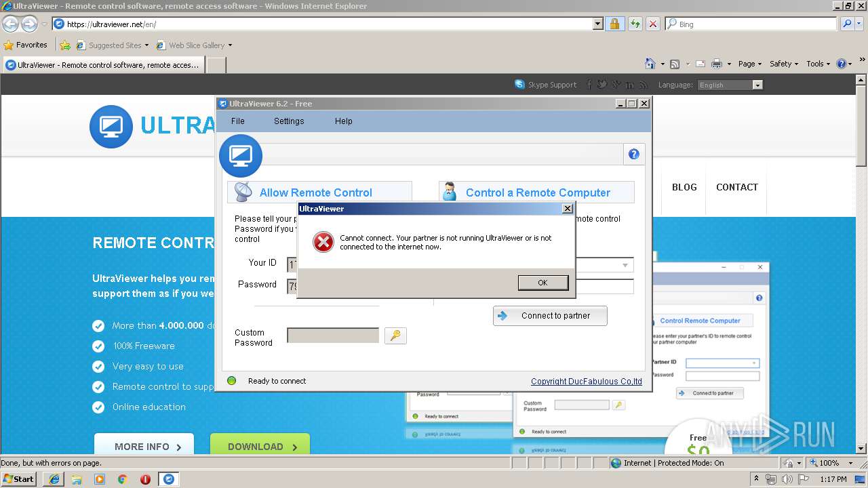The width and height of the screenshot is (868, 488).
Task: Click the UltraViewer monitor logo icon
Action: (241, 156)
